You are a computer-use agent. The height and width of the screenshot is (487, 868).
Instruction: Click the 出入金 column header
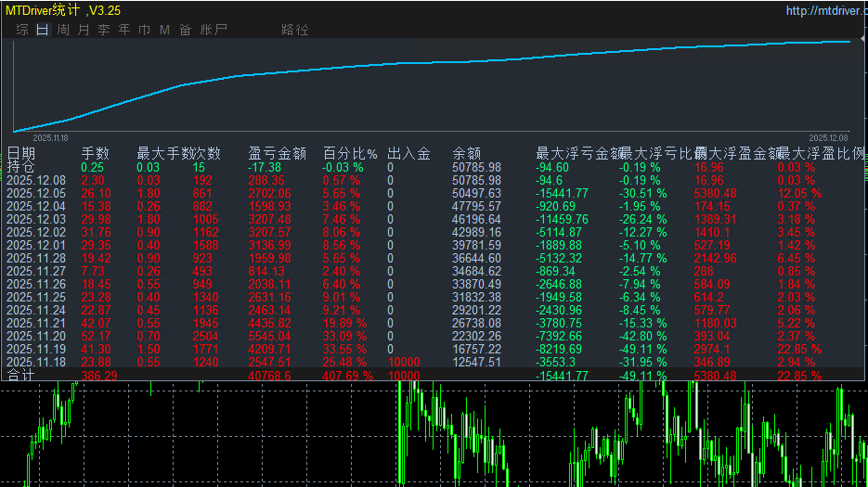click(x=408, y=153)
